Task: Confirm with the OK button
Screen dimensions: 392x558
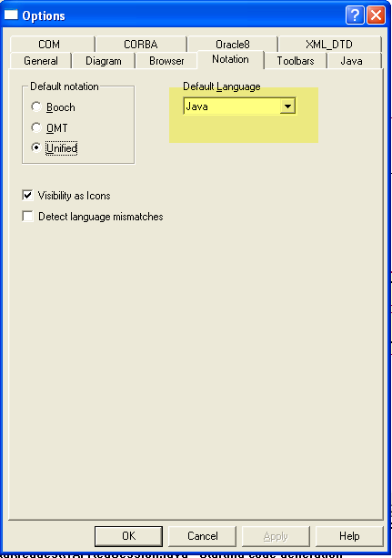Action: pos(129,536)
